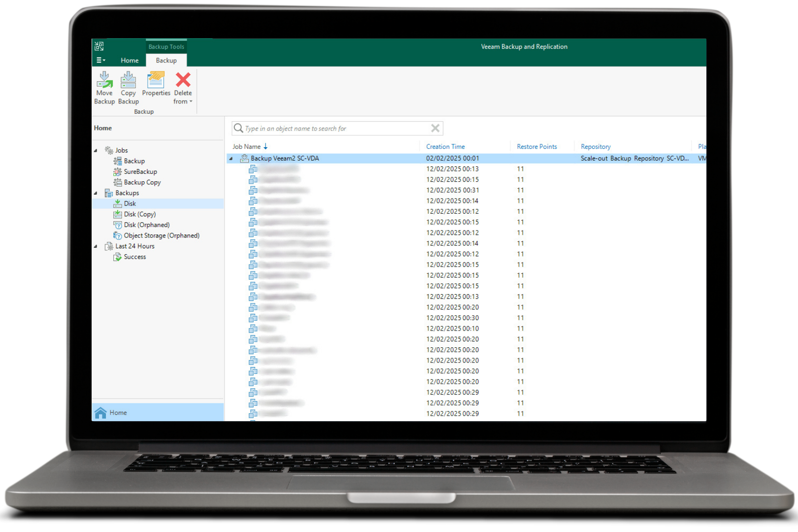Switch to the Home ribbon tab
The width and height of the screenshot is (798, 532).
pyautogui.click(x=130, y=60)
